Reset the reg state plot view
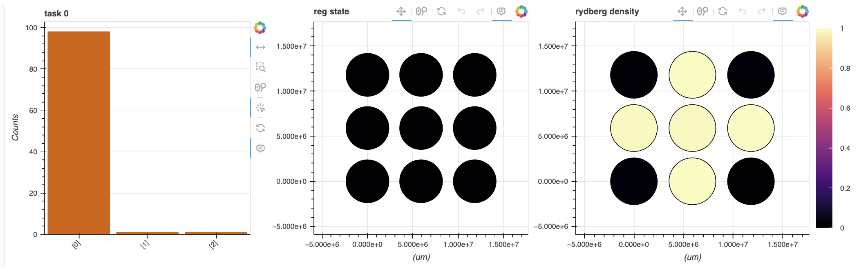This screenshot has height=271, width=868. coord(441,11)
